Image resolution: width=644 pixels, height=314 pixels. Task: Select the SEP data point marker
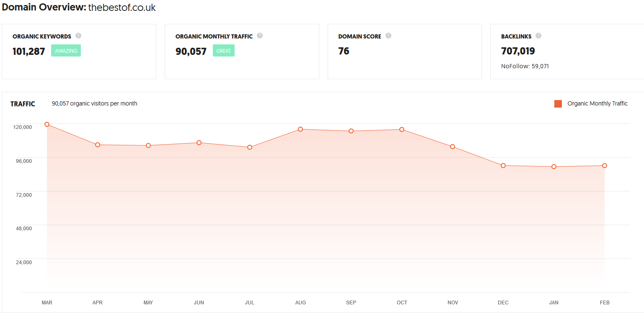click(x=351, y=131)
